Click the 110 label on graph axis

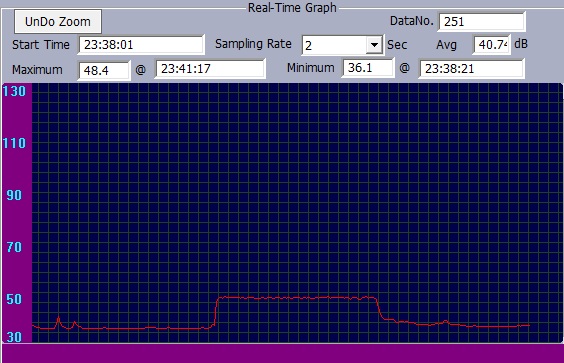14,143
